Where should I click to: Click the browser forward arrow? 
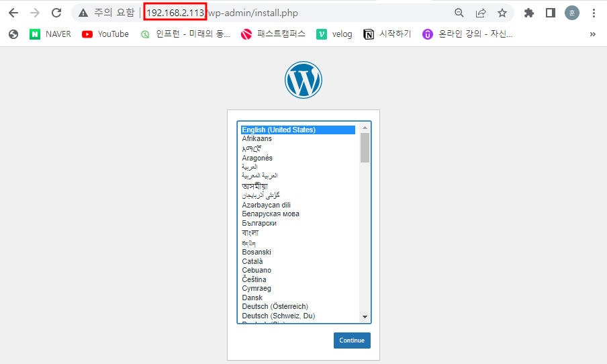[35, 13]
